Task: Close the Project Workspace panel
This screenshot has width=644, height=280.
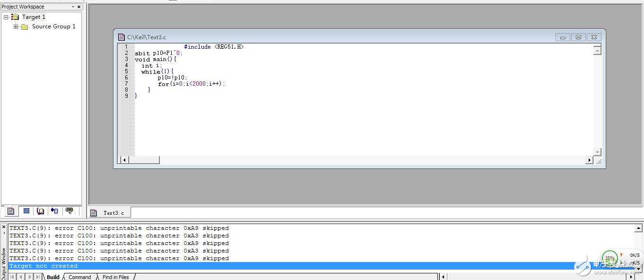Action: coord(79,7)
